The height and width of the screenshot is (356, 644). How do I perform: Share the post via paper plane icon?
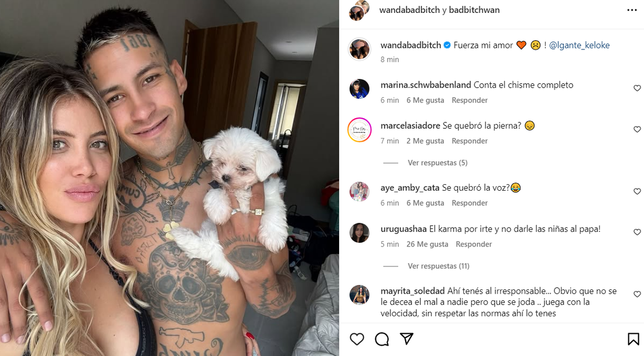coord(407,339)
